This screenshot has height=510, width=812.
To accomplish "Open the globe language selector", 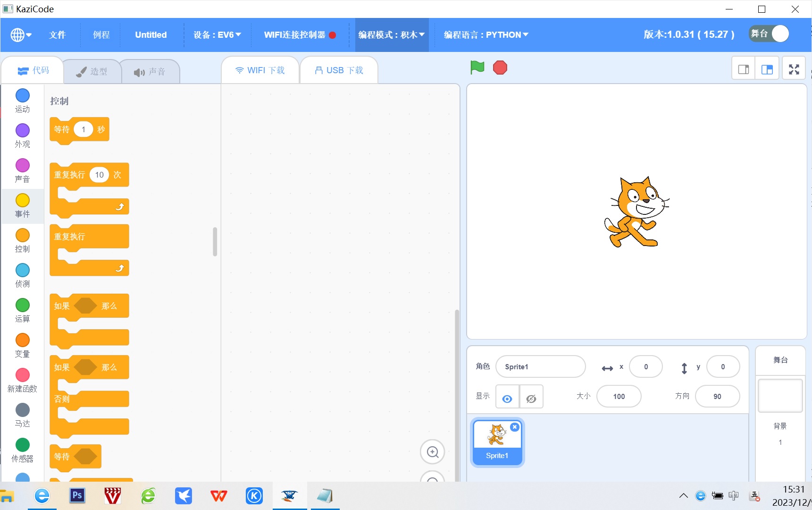I will coord(21,35).
